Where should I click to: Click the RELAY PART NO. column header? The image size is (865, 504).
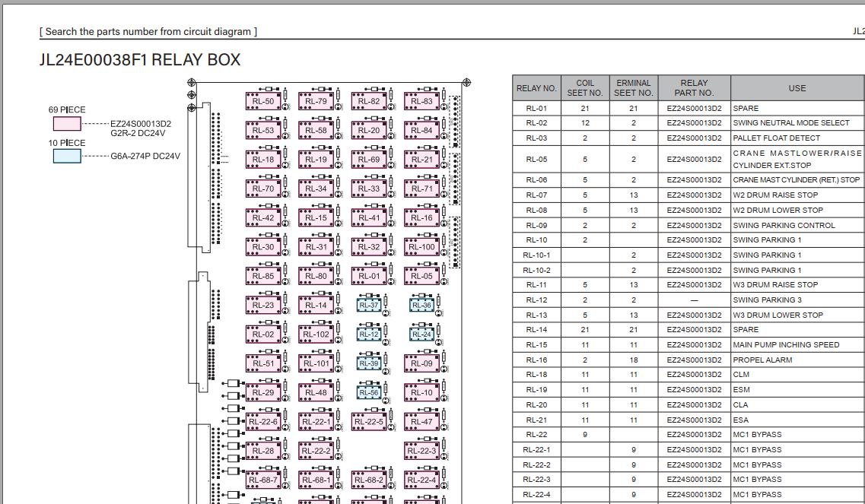[x=695, y=88]
